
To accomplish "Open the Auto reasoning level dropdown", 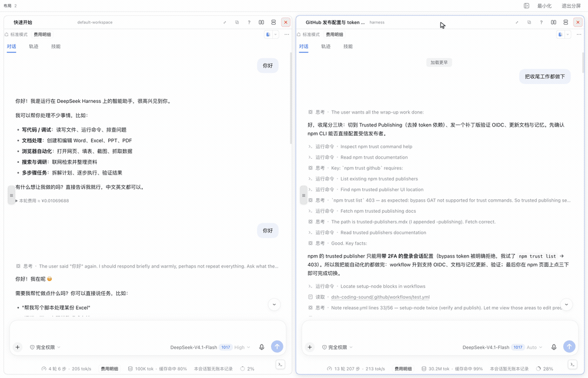I will (x=534, y=347).
